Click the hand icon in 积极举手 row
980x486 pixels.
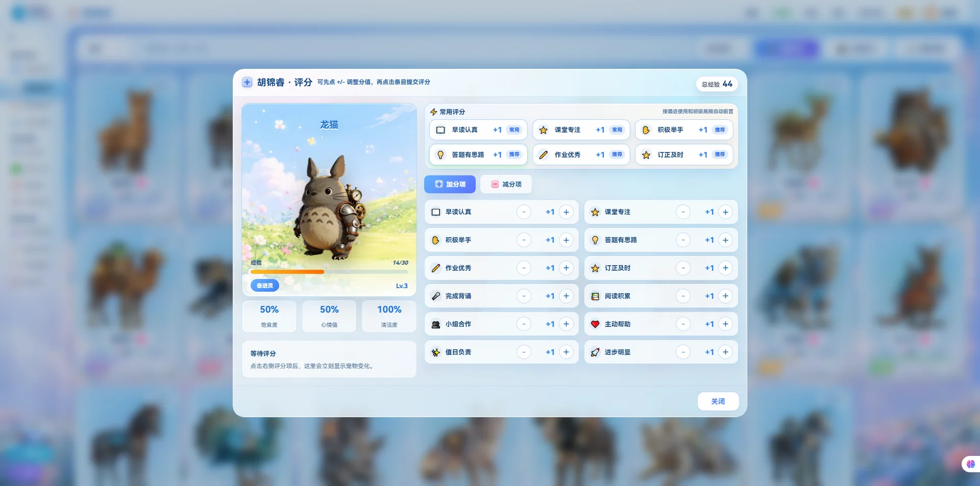[x=436, y=240]
